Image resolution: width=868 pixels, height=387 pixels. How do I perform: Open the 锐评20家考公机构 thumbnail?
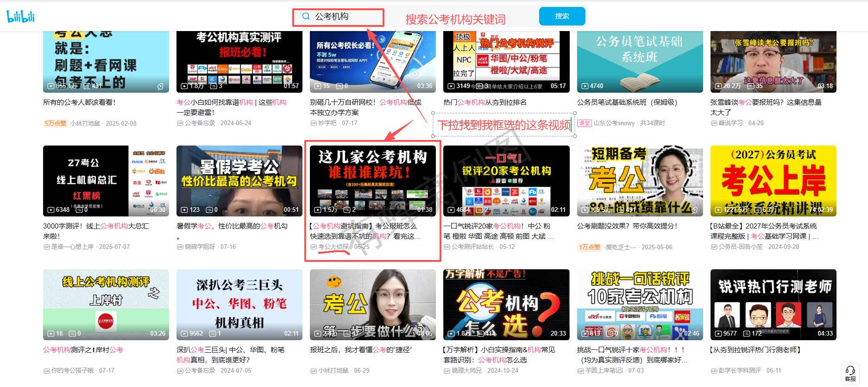pos(506,181)
